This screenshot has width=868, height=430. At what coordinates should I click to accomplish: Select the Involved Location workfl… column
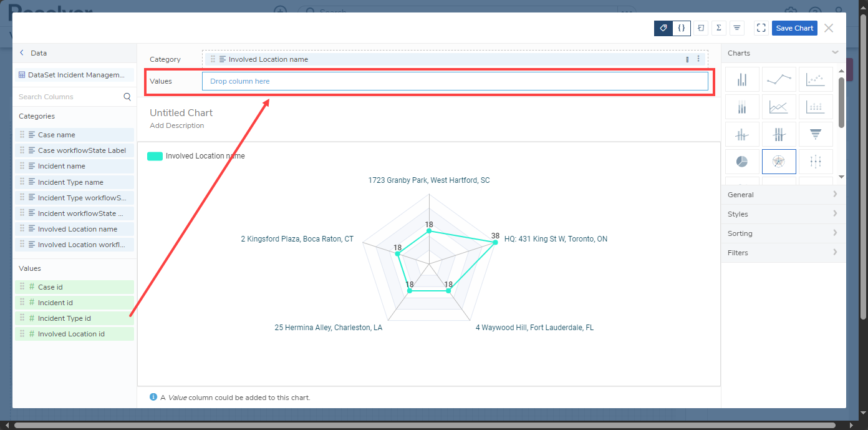coord(74,245)
